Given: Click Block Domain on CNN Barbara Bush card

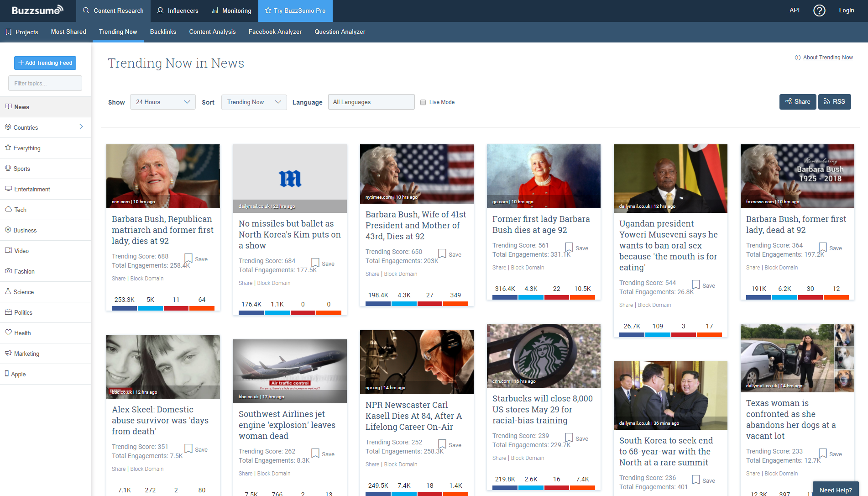Looking at the screenshot, I should [x=147, y=279].
